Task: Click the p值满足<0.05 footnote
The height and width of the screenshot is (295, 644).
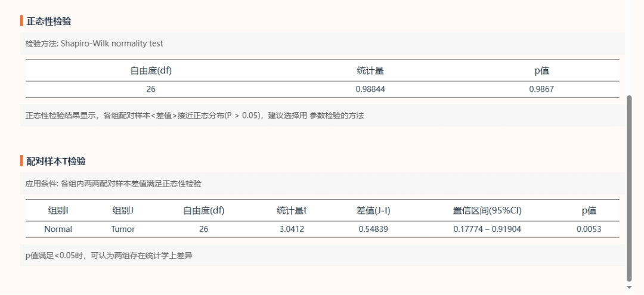Action: click(x=109, y=256)
